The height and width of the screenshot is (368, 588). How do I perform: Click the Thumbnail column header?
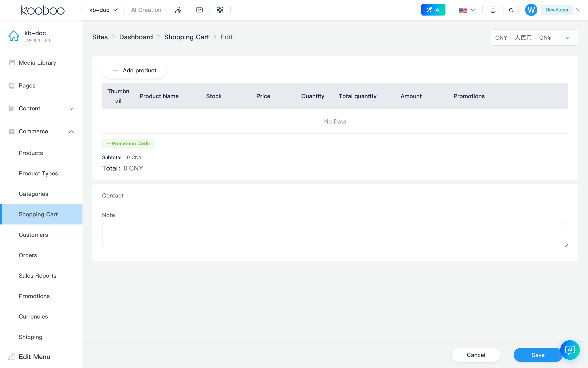118,96
